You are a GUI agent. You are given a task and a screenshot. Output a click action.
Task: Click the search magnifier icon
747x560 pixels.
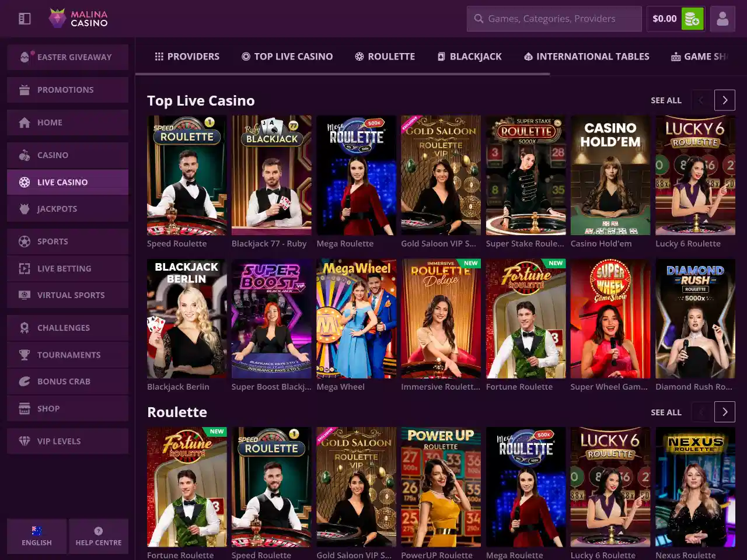coord(479,19)
